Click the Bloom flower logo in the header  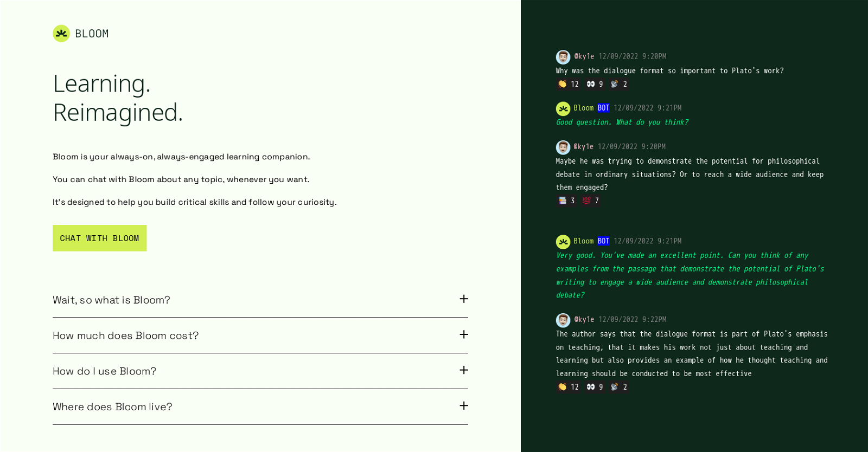coord(61,33)
